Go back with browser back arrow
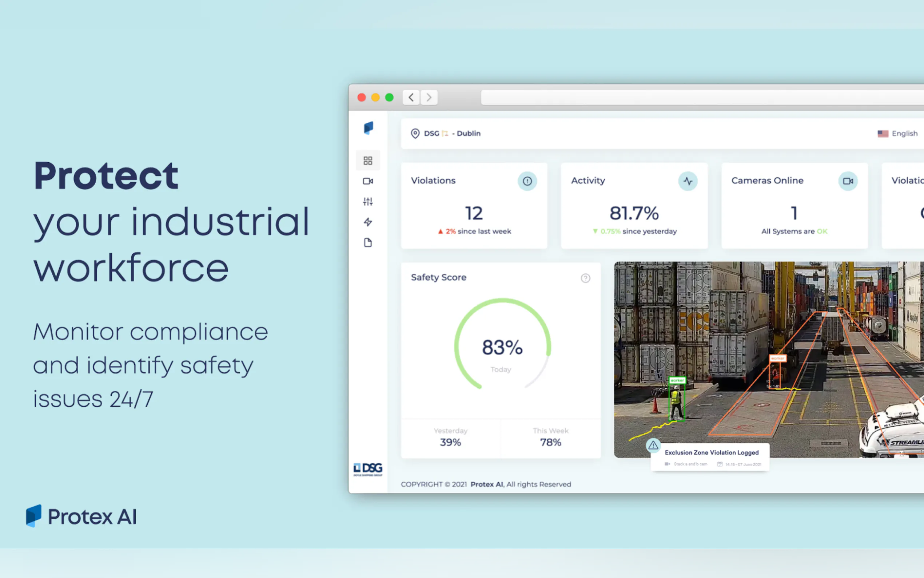 [x=411, y=98]
